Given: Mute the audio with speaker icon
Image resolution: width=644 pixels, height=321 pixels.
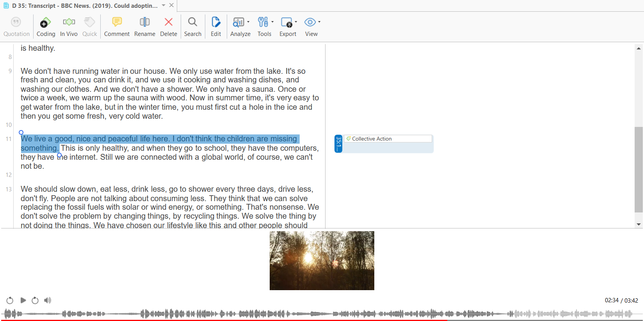Looking at the screenshot, I should (x=48, y=300).
